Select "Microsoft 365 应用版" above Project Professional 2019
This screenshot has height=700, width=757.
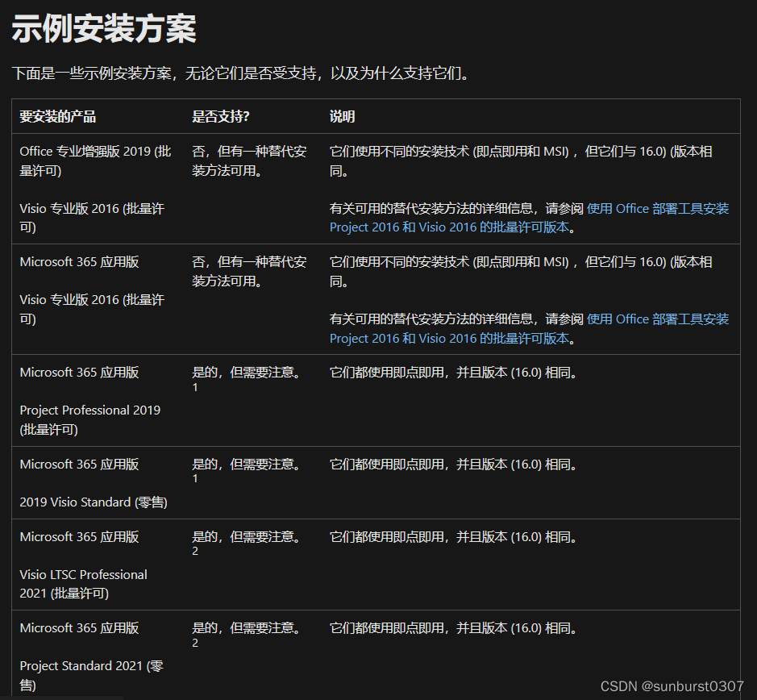(x=79, y=373)
